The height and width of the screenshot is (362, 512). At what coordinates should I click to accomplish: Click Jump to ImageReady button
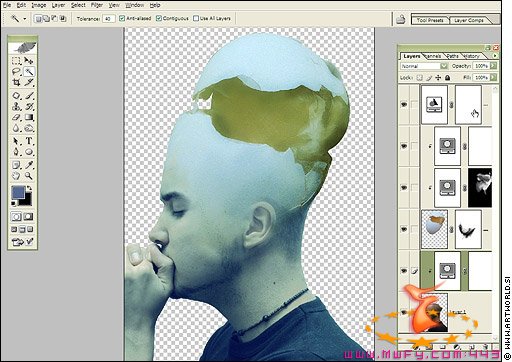pyautogui.click(x=22, y=242)
